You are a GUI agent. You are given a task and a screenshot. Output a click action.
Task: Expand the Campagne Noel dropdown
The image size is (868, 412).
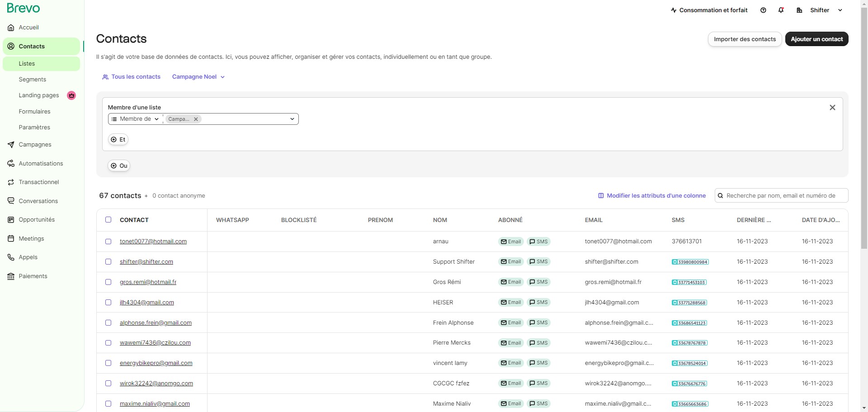198,77
